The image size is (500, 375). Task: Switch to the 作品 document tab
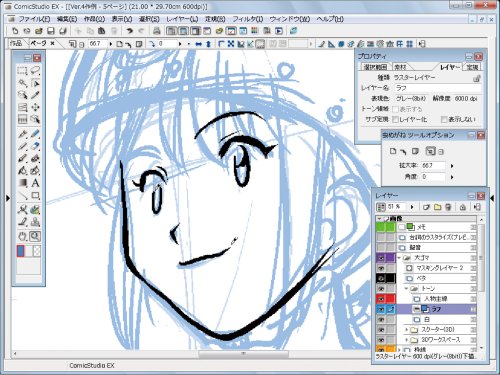pos(16,43)
